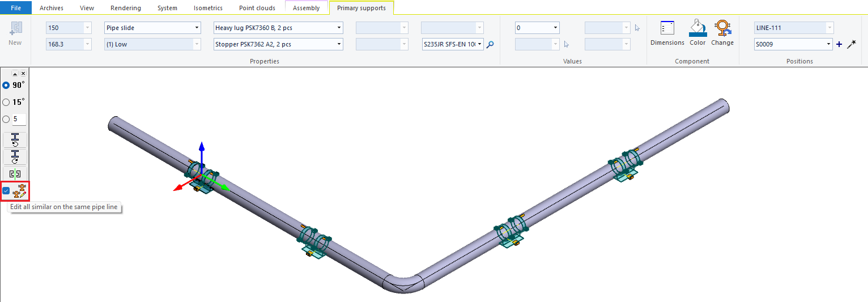This screenshot has width=868, height=302.
Task: Click the material search magnifier icon
Action: click(x=490, y=44)
